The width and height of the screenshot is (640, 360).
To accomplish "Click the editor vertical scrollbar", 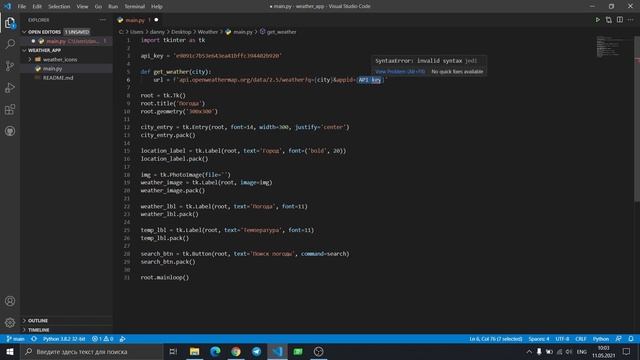I will [x=637, y=118].
